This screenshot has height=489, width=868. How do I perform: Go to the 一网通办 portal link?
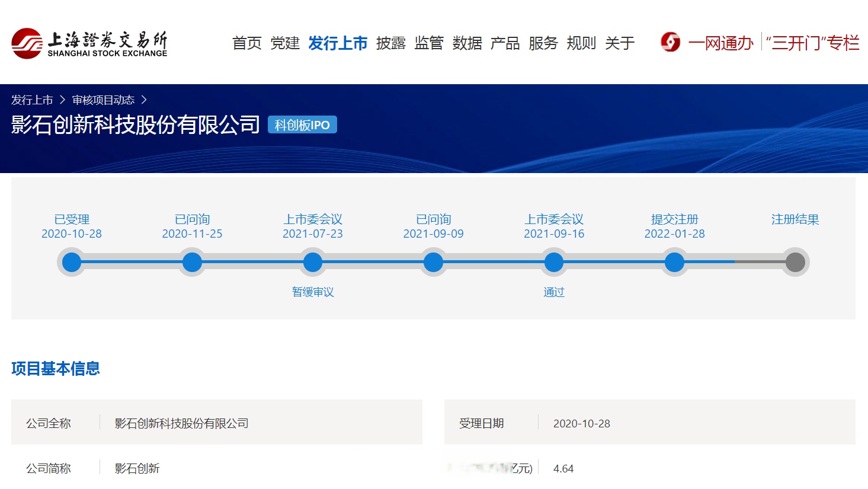[x=720, y=43]
